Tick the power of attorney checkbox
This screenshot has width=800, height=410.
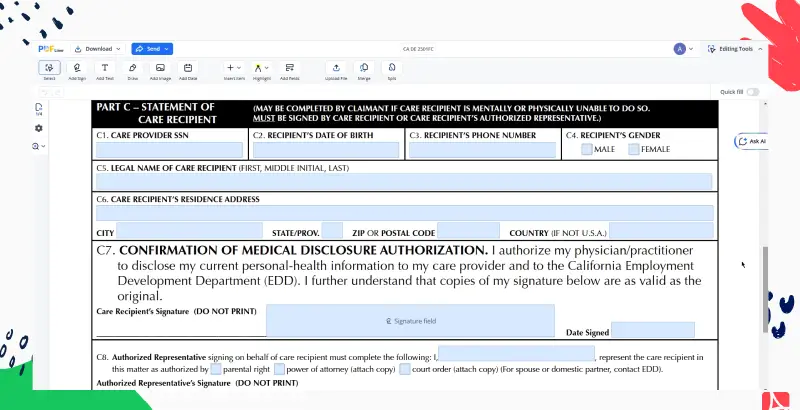point(279,369)
